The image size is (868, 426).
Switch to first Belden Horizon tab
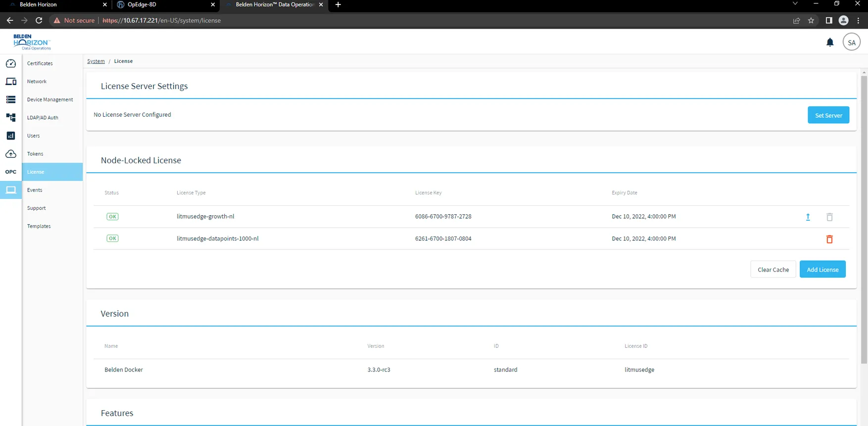pos(57,4)
